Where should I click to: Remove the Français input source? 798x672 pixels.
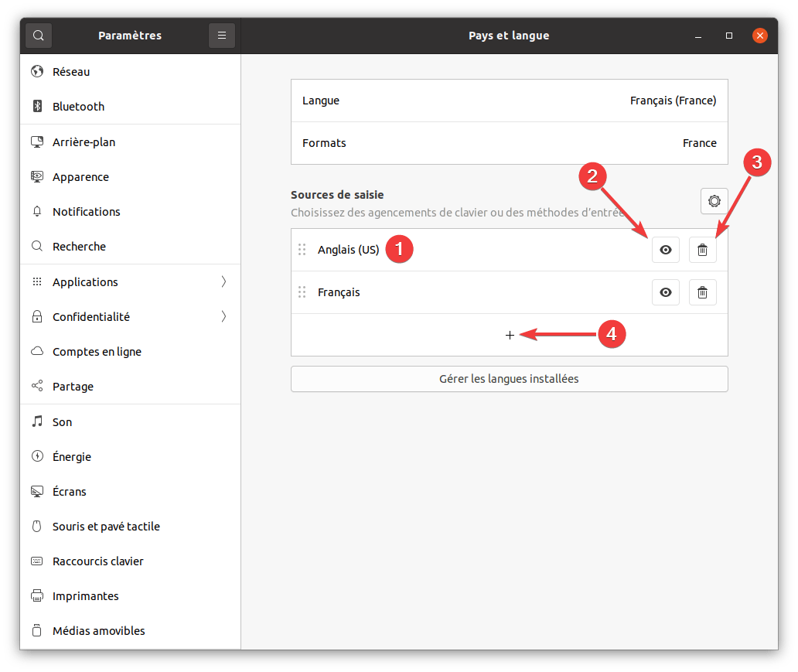point(702,292)
